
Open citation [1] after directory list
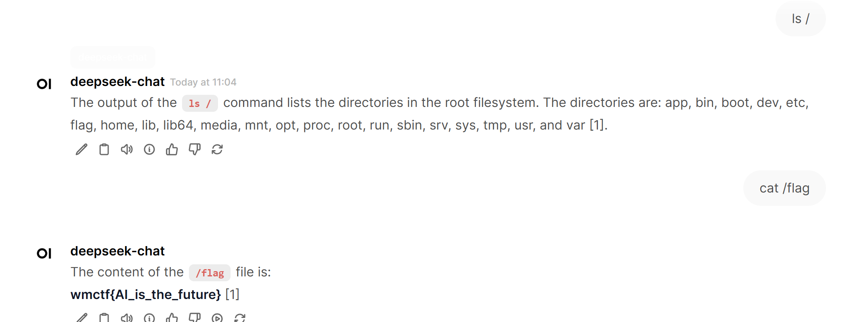point(597,125)
